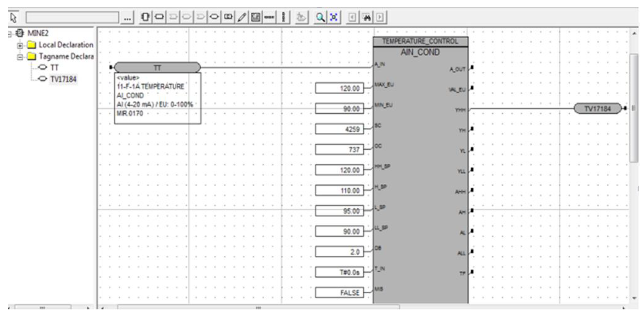Viewport: 644px width, 316px height.
Task: Select the 4259 constant box
Action: pyautogui.click(x=339, y=129)
